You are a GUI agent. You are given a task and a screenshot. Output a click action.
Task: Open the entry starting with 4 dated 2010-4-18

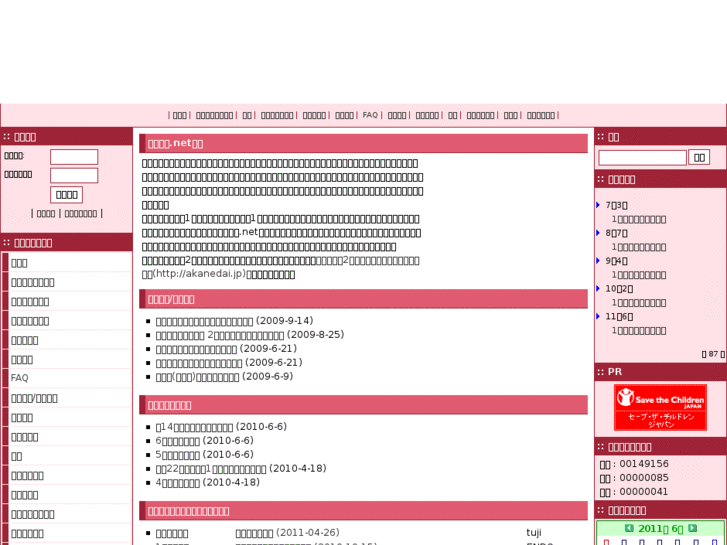coord(178,482)
